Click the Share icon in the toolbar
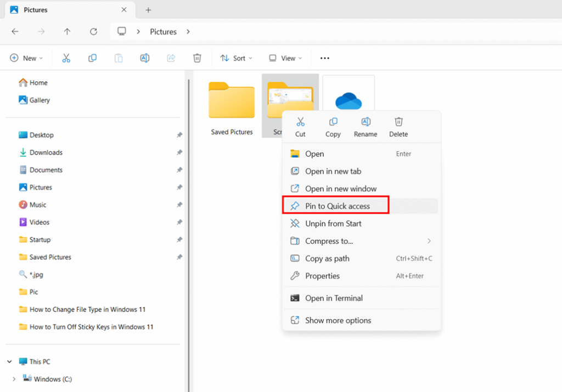 tap(171, 58)
